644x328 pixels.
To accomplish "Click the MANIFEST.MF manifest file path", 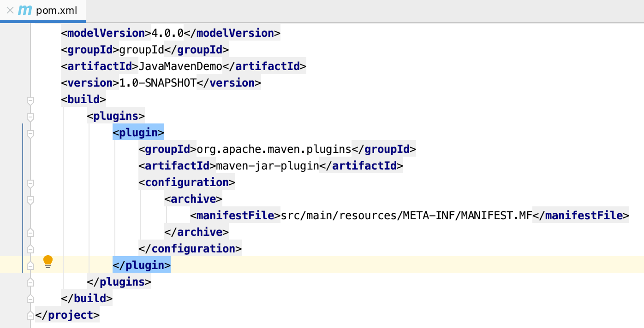I will click(406, 216).
